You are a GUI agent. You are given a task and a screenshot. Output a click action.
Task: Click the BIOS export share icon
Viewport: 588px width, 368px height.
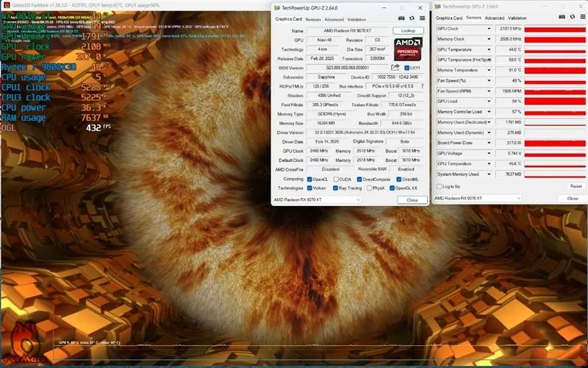(x=395, y=68)
